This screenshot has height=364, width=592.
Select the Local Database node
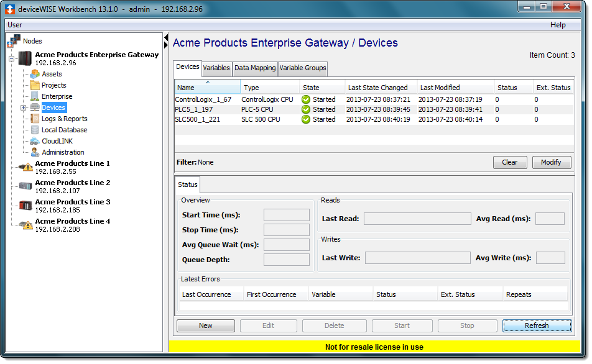click(x=35, y=130)
